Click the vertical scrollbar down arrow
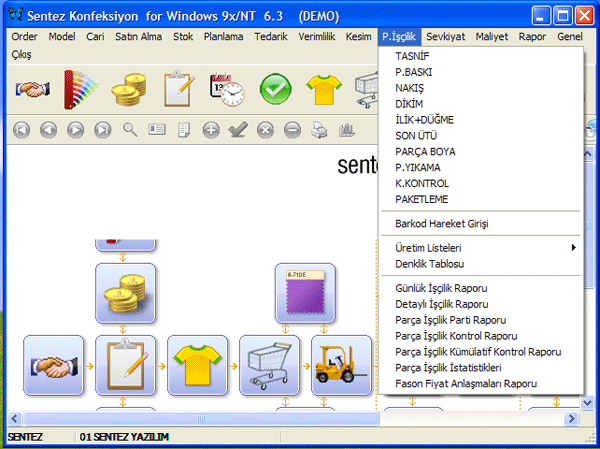Image resolution: width=600 pixels, height=449 pixels. pos(587,403)
